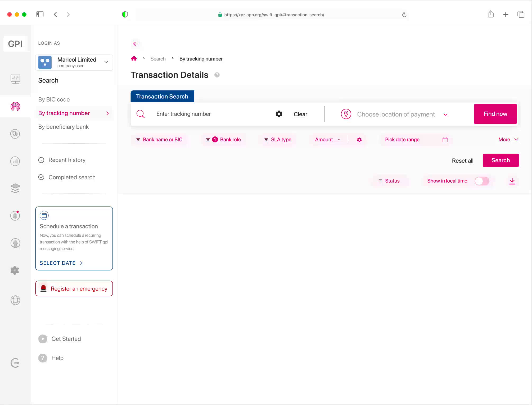The height and width of the screenshot is (405, 532).
Task: Open the tracking radar icon in sidebar
Action: click(x=15, y=107)
